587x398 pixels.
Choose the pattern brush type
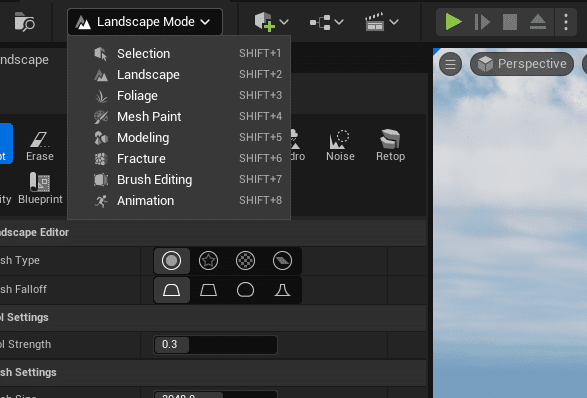[x=245, y=260]
